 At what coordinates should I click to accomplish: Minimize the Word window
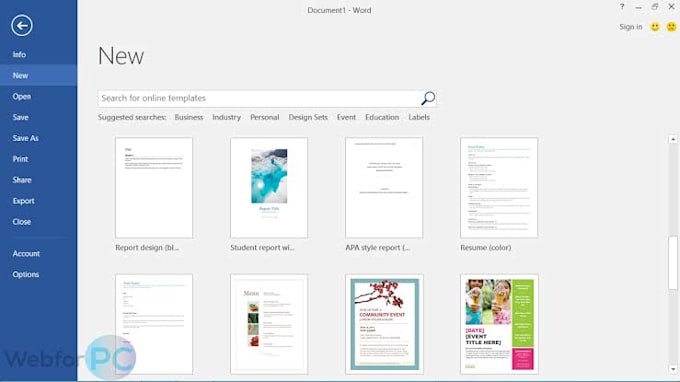coord(638,7)
